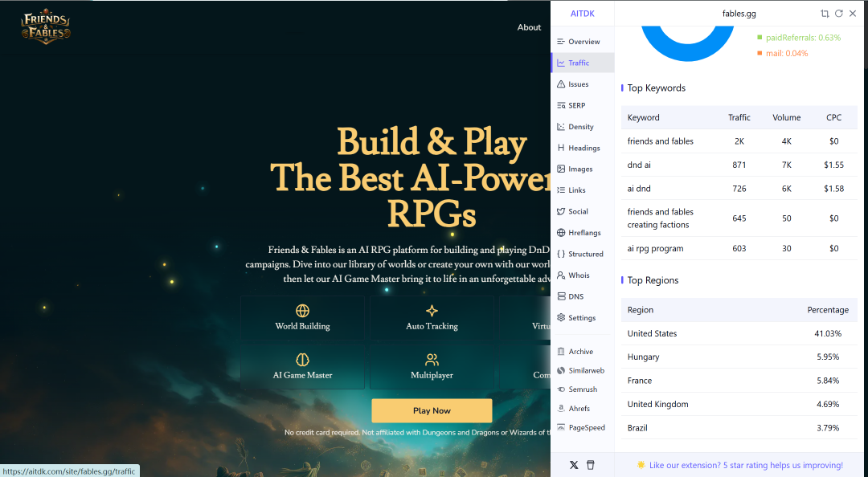The height and width of the screenshot is (477, 868).
Task: Click the Similarweb logo icon
Action: [x=561, y=370]
